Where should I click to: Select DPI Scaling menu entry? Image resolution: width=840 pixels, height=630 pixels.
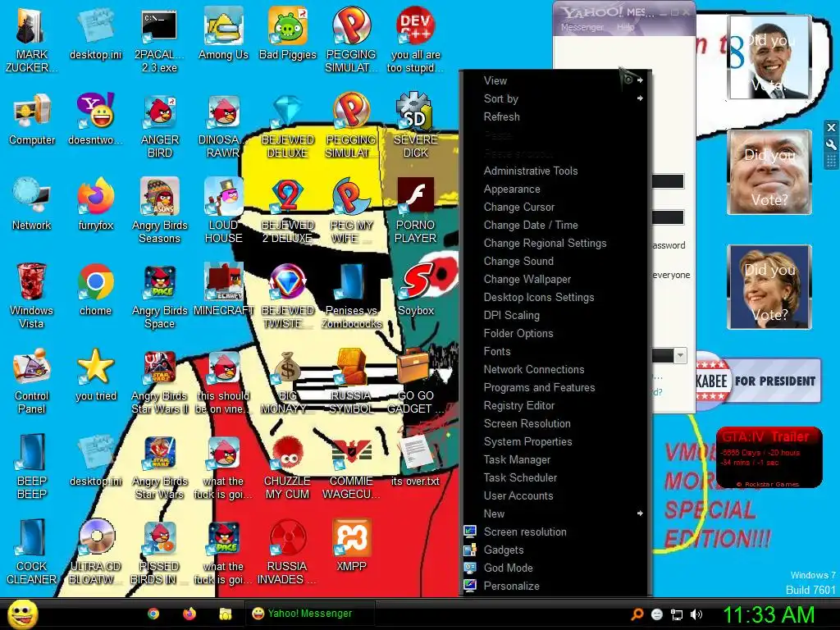(x=556, y=315)
